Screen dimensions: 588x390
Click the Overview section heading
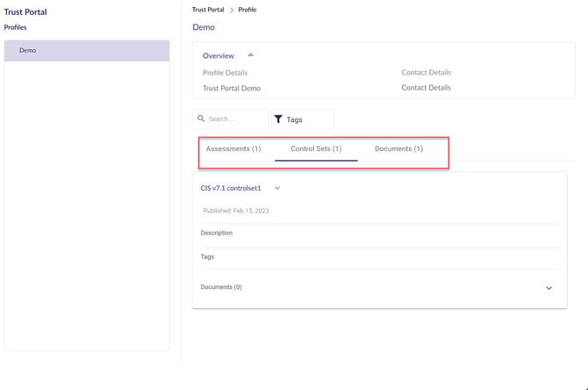(x=219, y=55)
